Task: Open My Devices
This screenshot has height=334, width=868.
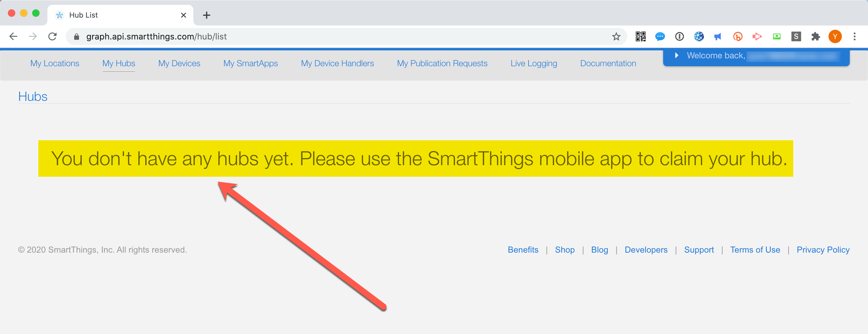Action: point(179,63)
